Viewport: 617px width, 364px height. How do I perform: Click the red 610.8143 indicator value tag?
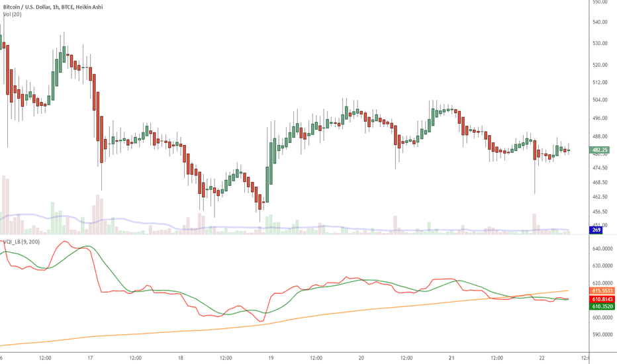[602, 299]
